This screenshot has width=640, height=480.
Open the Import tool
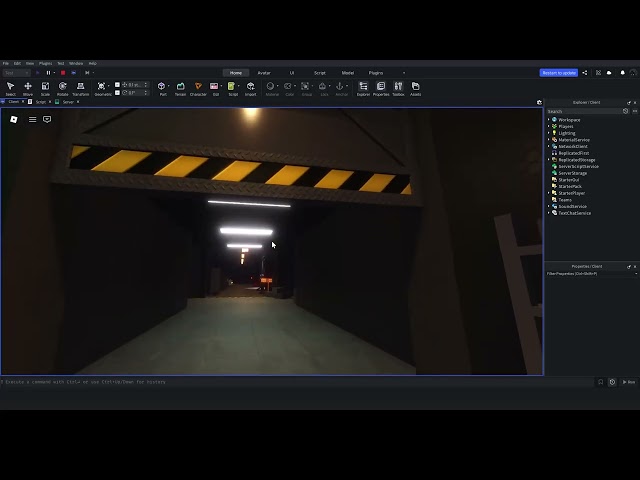tap(251, 89)
